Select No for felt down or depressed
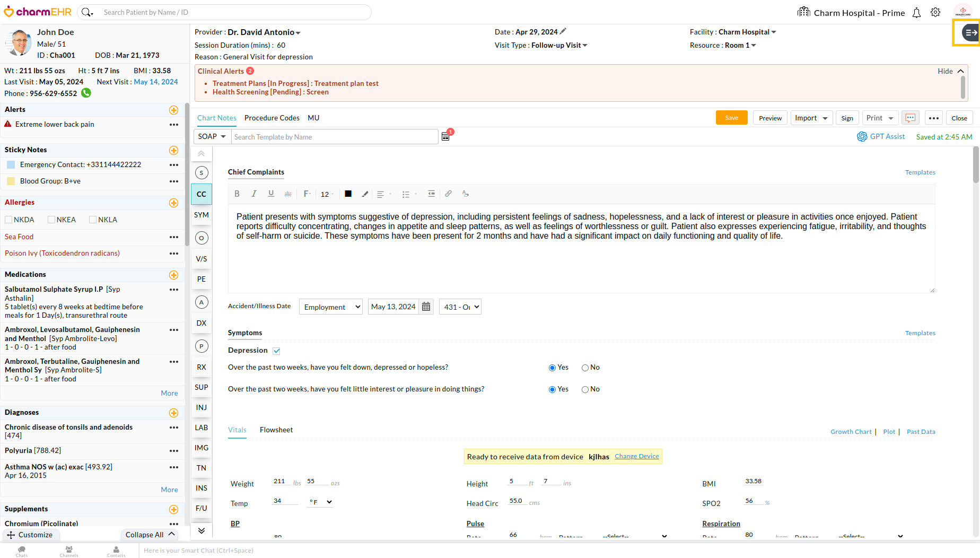The image size is (980, 558). [585, 368]
